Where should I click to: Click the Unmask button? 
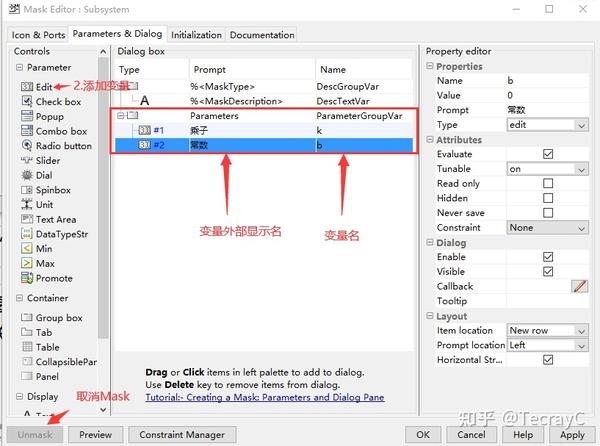click(x=35, y=435)
